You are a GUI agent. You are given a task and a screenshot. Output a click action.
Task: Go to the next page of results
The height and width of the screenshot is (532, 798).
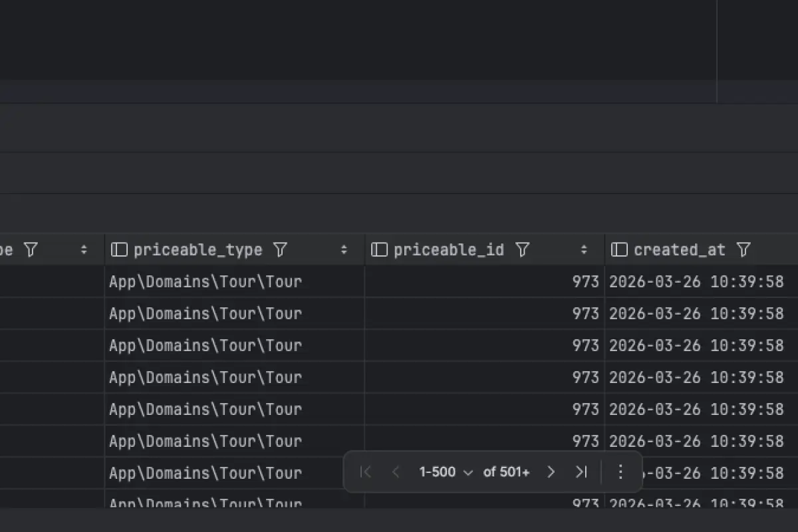551,472
